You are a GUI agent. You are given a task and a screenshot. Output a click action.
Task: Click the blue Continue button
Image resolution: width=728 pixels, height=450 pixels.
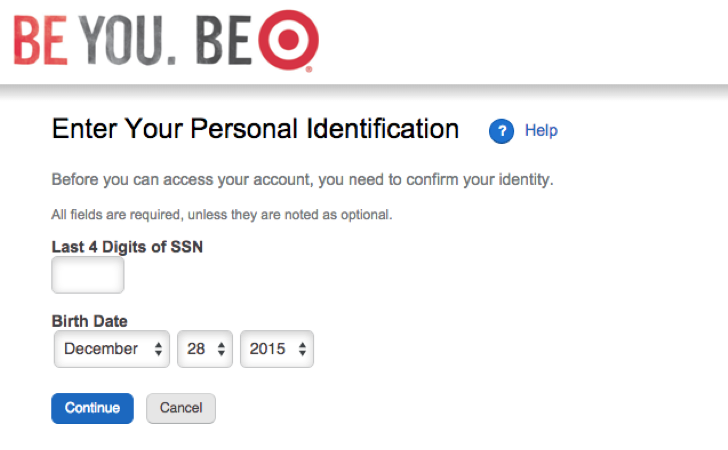click(x=92, y=408)
